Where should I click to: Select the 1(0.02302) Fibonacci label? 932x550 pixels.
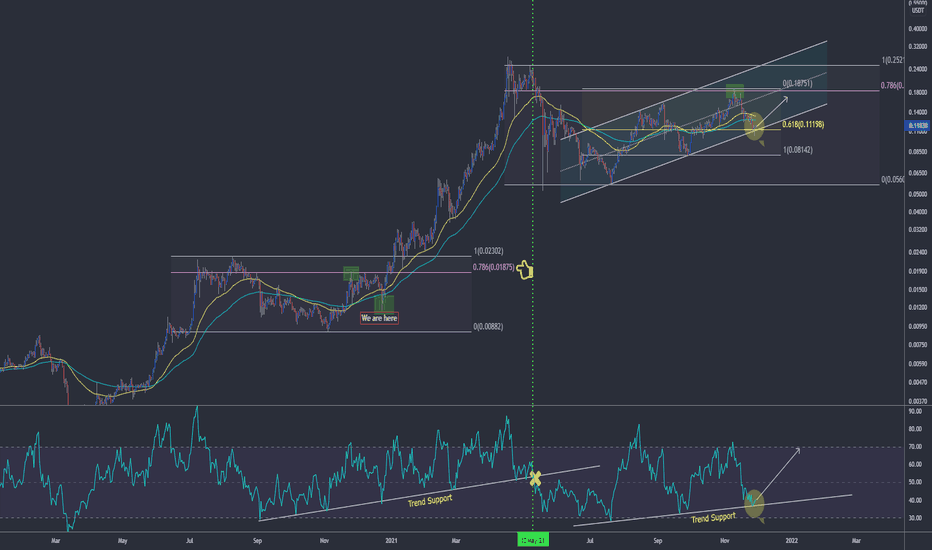point(489,251)
